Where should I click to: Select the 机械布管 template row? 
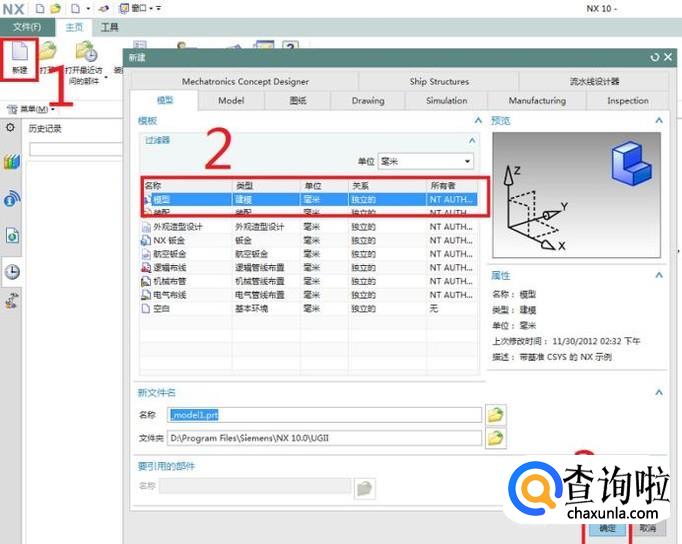[310, 281]
